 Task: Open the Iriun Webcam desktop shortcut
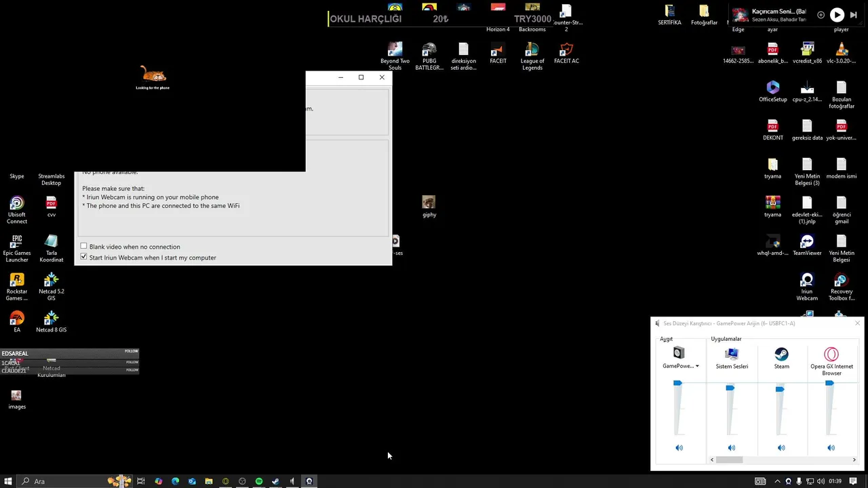(807, 287)
